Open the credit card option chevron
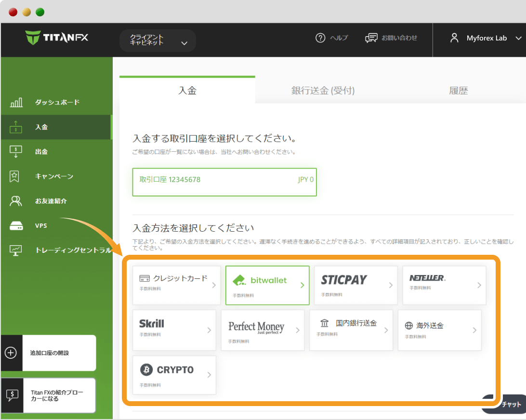 point(214,285)
